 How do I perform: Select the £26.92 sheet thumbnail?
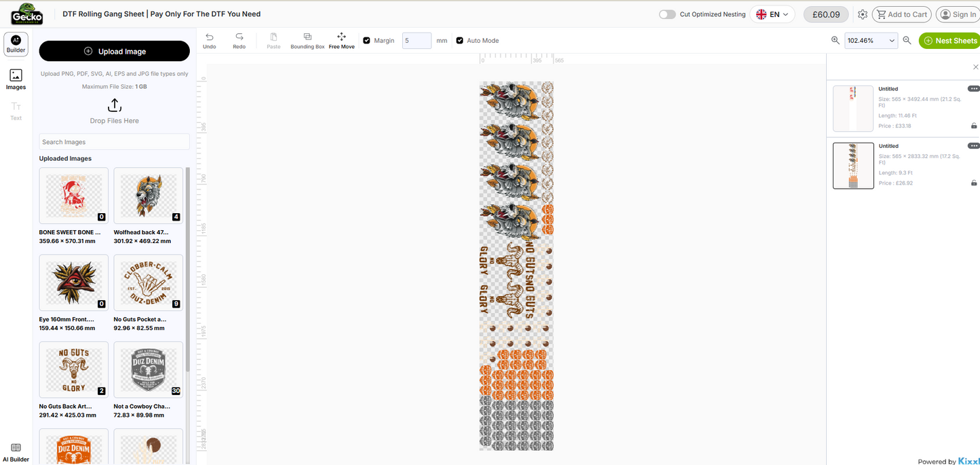[x=853, y=166]
